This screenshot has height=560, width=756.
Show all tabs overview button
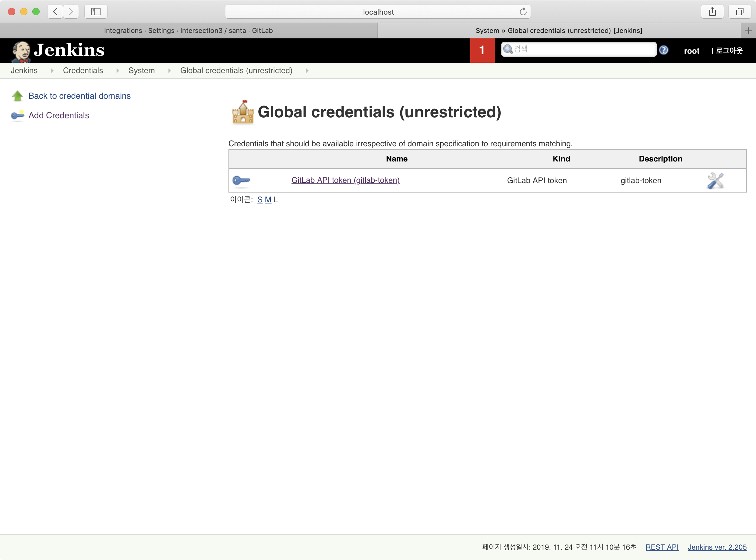coord(740,12)
